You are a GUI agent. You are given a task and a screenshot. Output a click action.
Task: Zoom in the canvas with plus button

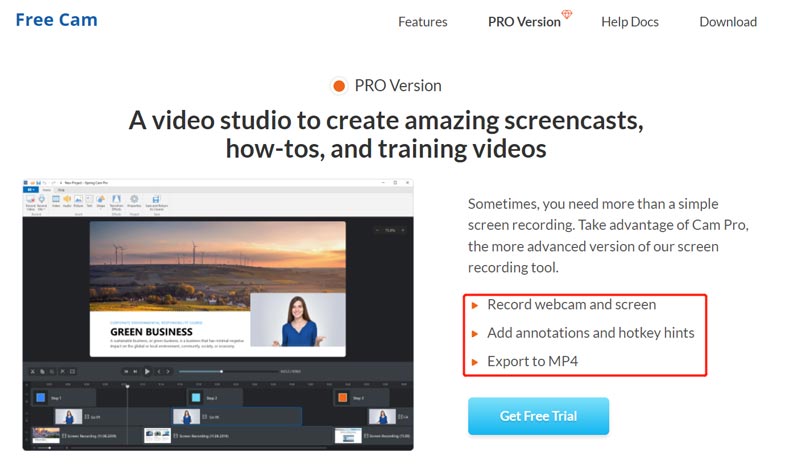click(x=403, y=230)
